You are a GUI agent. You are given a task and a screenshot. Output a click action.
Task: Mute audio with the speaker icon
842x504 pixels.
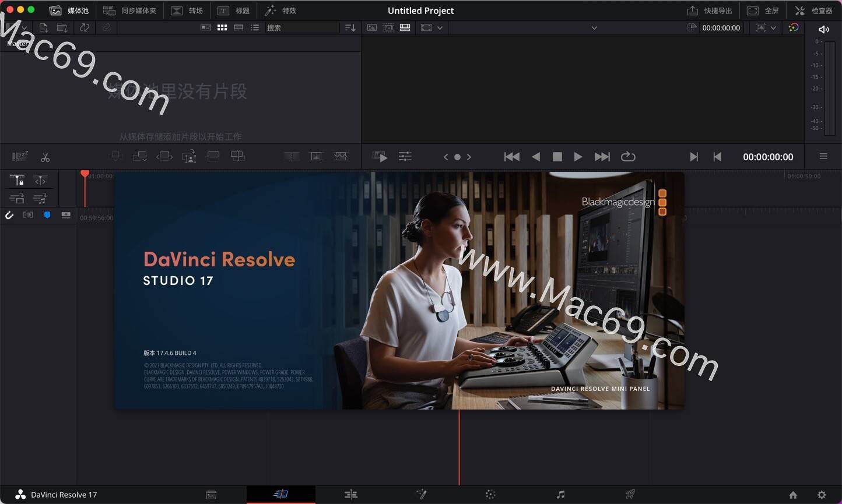(823, 29)
